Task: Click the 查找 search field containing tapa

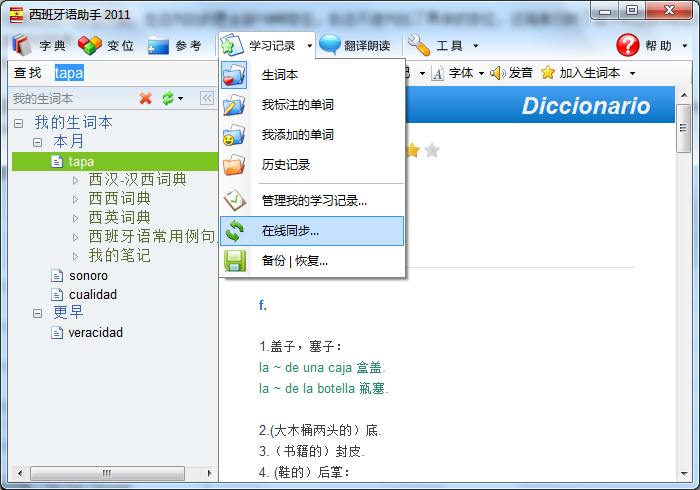Action: pyautogui.click(x=134, y=73)
